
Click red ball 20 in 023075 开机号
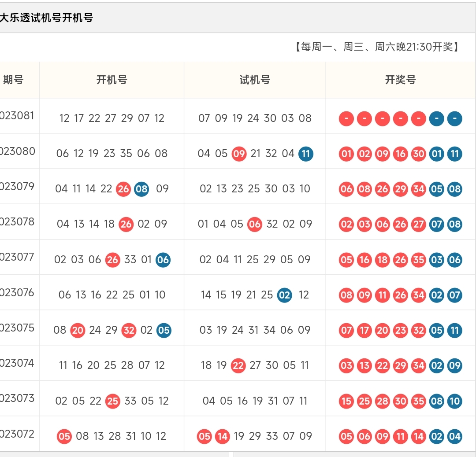[x=78, y=330]
